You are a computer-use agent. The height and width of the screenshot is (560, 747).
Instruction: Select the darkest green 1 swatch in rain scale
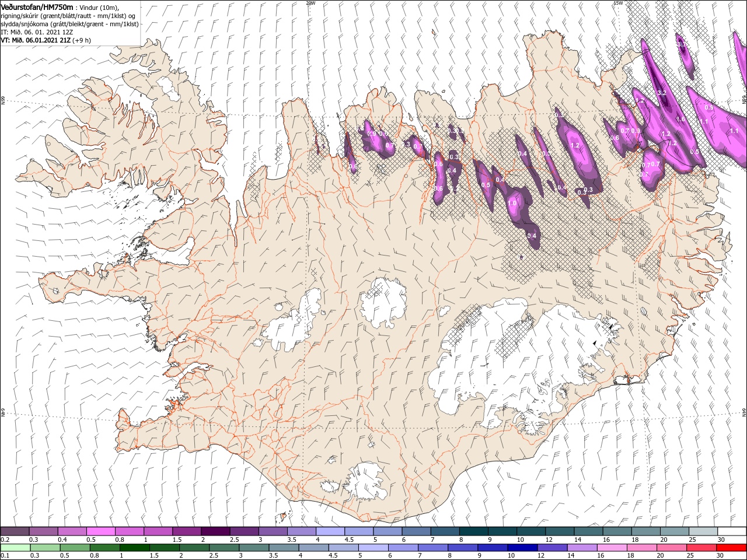click(134, 548)
